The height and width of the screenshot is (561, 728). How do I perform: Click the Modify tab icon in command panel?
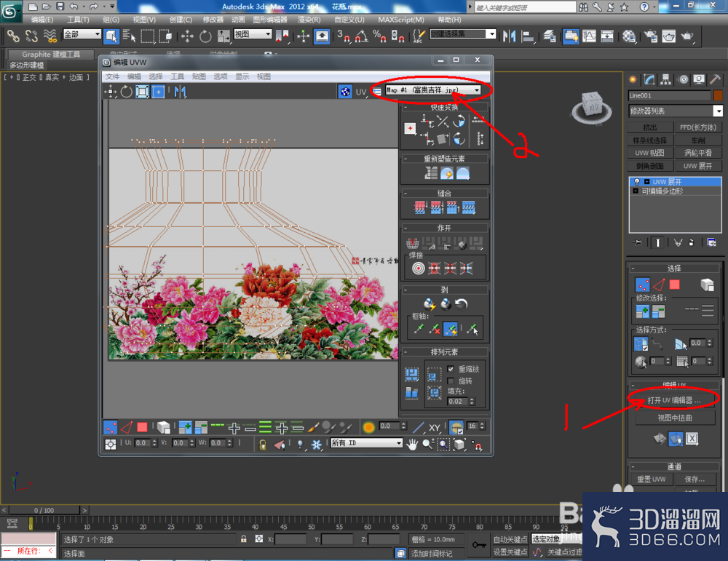click(x=649, y=79)
